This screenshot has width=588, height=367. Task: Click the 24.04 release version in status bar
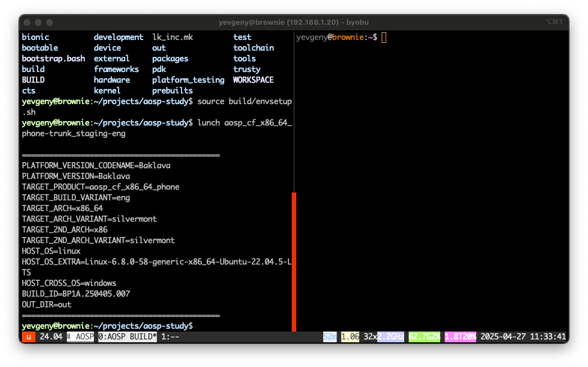tap(51, 337)
